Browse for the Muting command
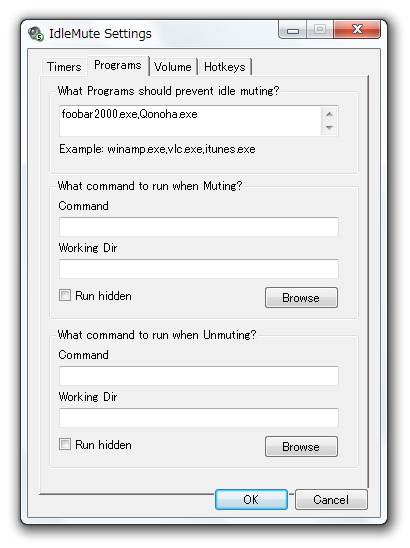 click(x=301, y=297)
